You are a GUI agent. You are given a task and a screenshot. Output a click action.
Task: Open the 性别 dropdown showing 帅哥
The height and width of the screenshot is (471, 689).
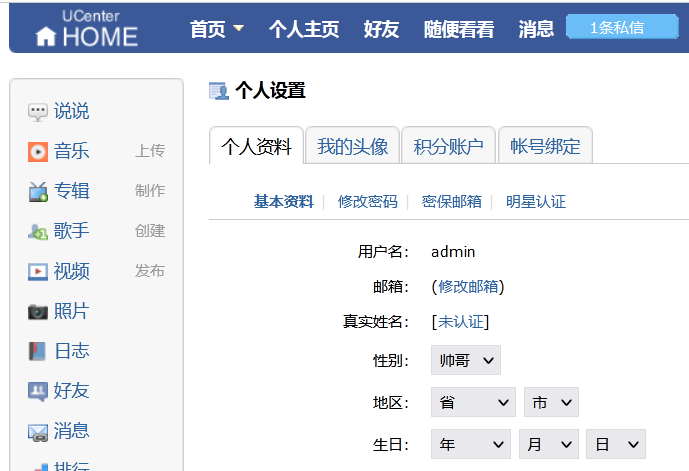(x=466, y=360)
